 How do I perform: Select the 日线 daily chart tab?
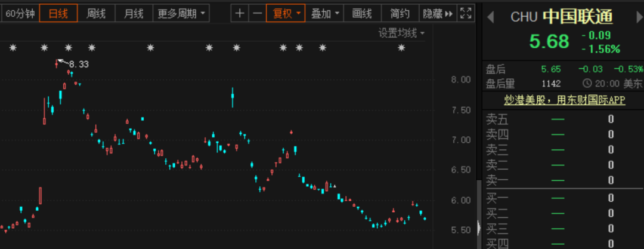pos(58,14)
